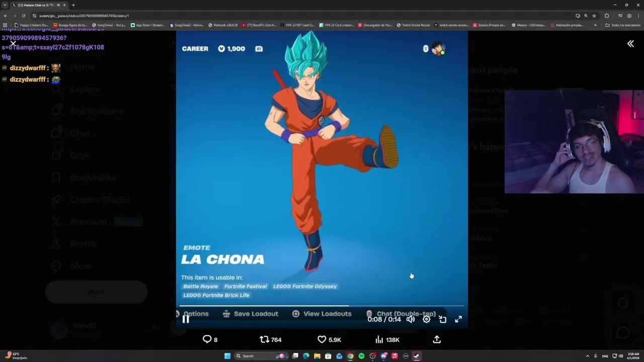The width and height of the screenshot is (644, 362).
Task: Open the tab search dropdown arrow
Action: tap(5, 5)
